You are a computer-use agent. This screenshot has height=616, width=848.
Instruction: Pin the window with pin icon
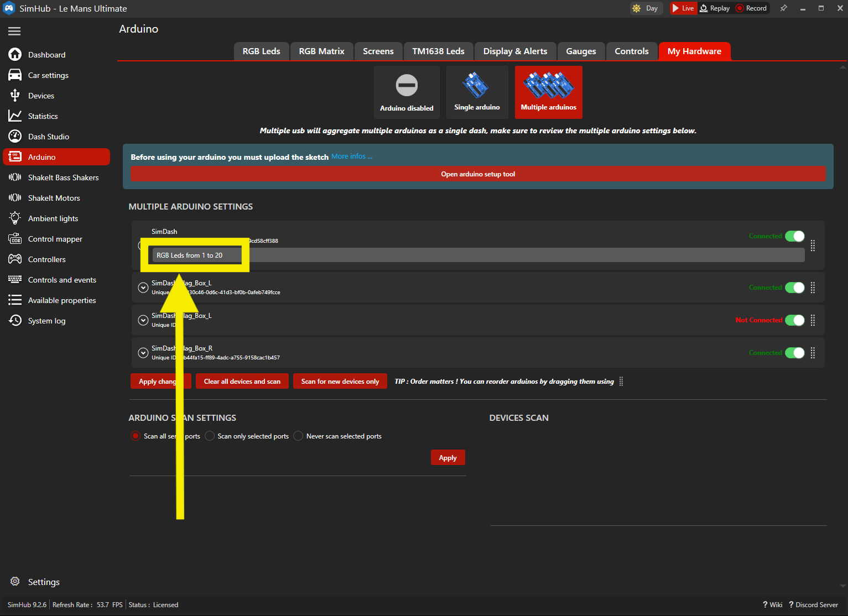coord(783,8)
